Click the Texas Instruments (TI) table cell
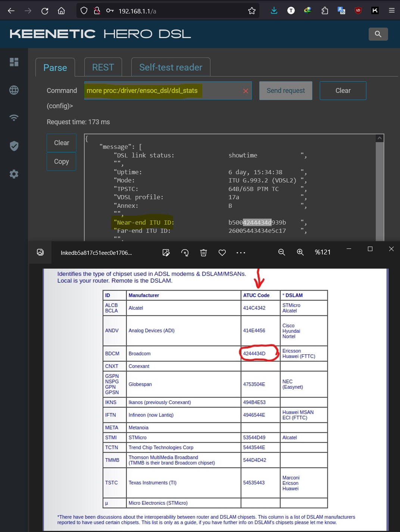The image size is (400, 532). click(x=184, y=483)
